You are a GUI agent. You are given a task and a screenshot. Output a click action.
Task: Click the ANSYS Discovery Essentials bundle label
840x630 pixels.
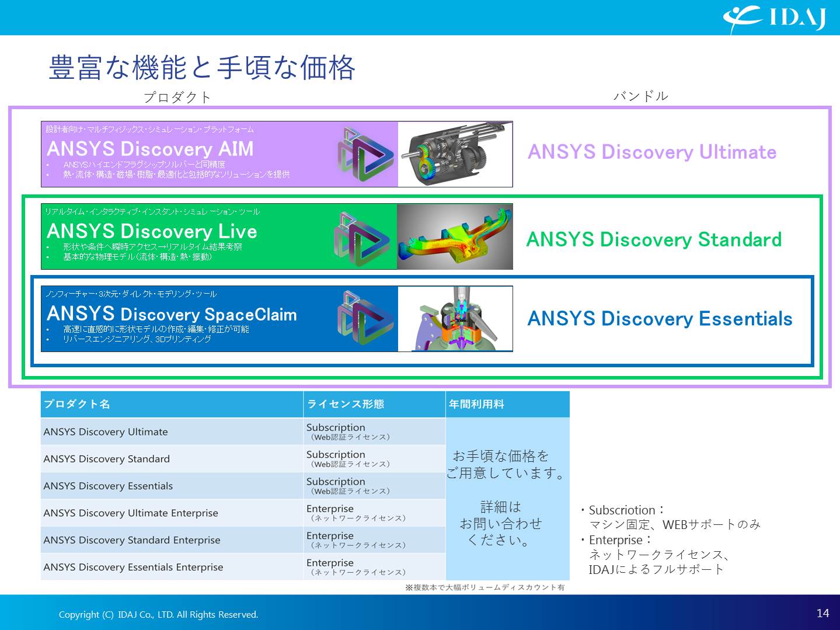660,318
